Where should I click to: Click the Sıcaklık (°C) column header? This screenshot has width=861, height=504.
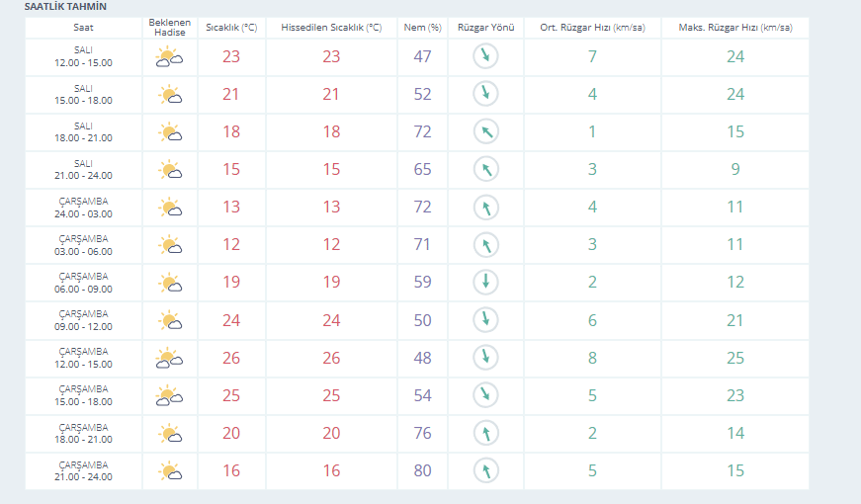(231, 28)
